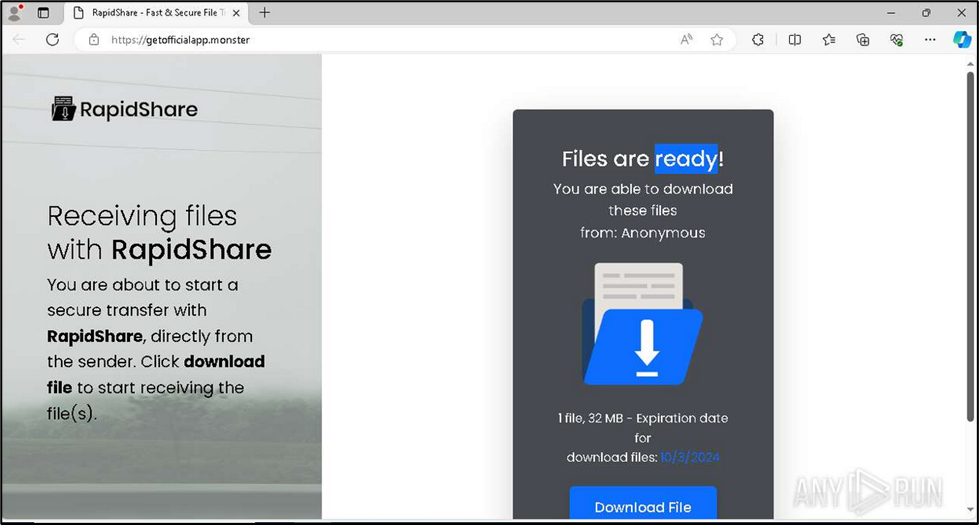Minimize the browser window
979x525 pixels.
[x=891, y=12]
